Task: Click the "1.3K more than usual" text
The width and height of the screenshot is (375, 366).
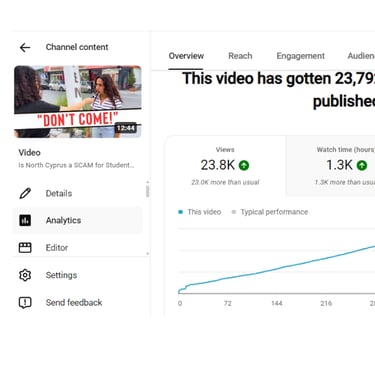Action: point(345,182)
